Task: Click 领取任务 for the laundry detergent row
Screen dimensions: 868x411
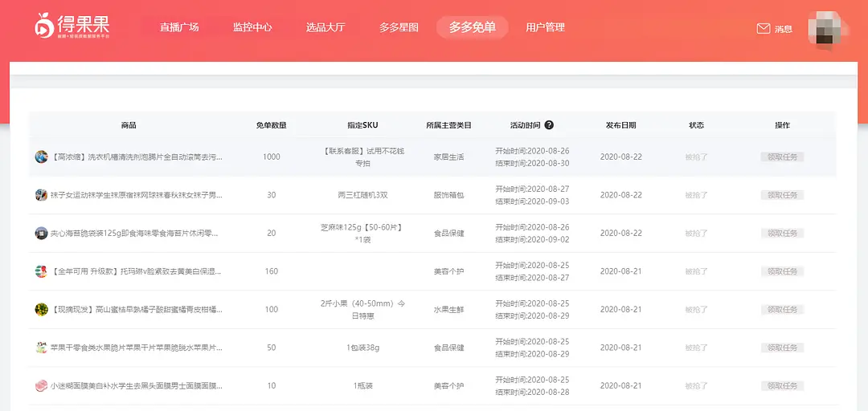Action: pos(782,157)
